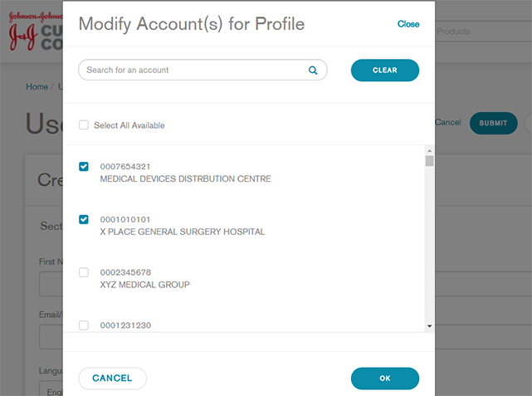Click the account list scrollbar thumb

coord(429,161)
